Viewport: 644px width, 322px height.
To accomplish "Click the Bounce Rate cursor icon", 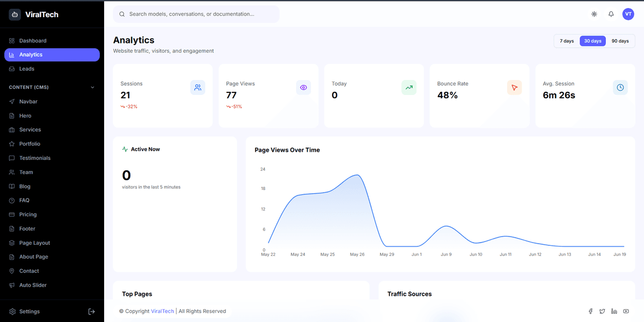I will [x=515, y=87].
